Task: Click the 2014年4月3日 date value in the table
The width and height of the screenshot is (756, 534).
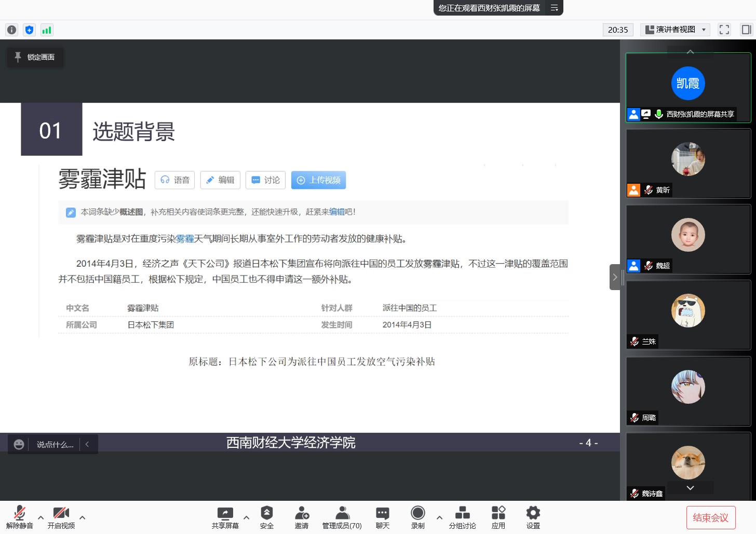Action: [x=407, y=325]
